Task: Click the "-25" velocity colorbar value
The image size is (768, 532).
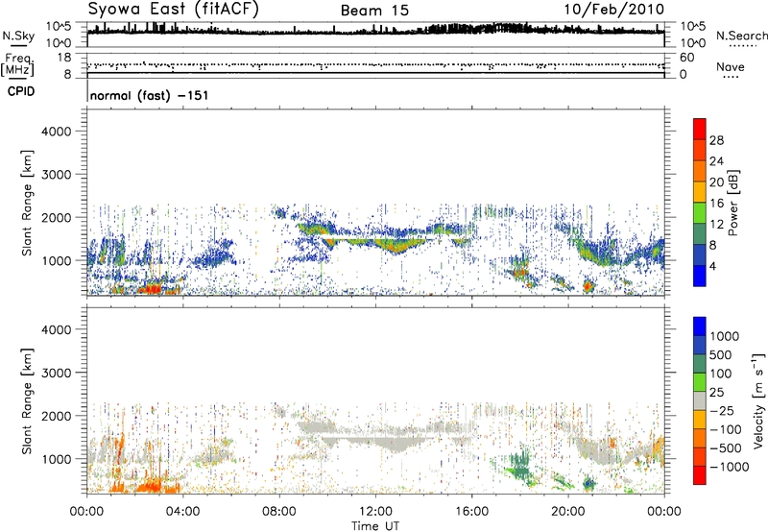Action: click(722, 411)
